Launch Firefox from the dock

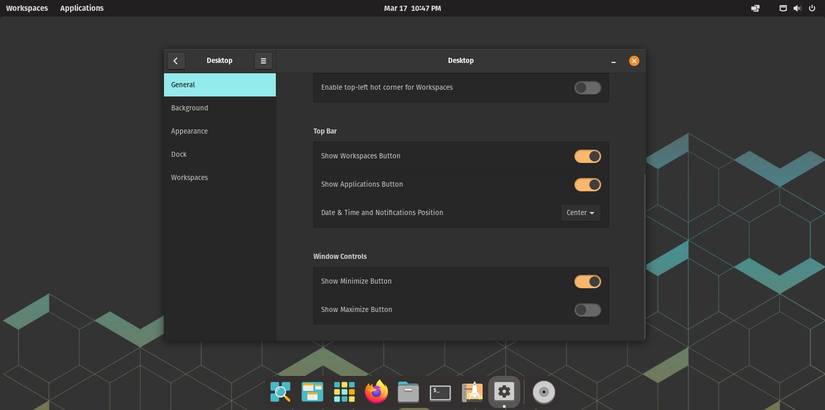(376, 392)
